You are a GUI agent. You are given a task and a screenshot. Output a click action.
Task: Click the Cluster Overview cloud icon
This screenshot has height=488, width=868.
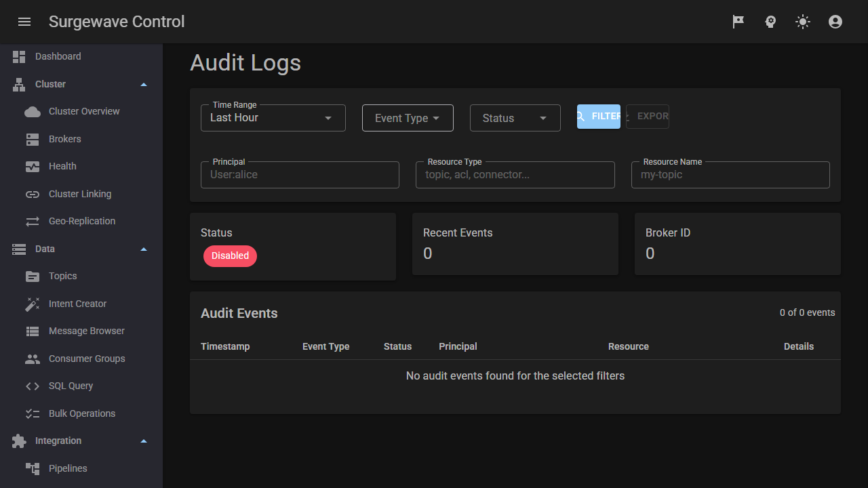tap(33, 112)
